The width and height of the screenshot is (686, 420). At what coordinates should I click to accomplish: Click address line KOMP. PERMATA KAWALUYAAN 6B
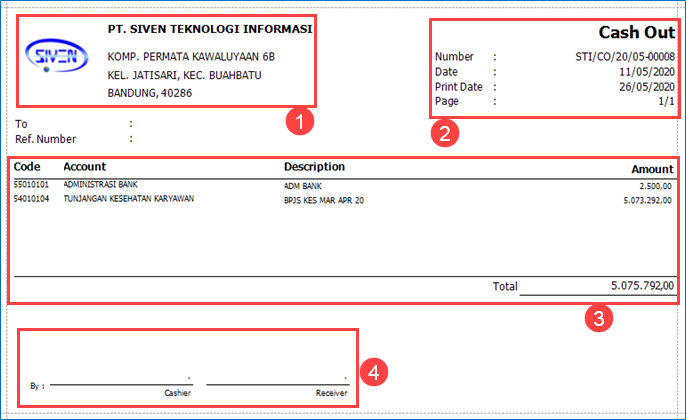(x=191, y=57)
